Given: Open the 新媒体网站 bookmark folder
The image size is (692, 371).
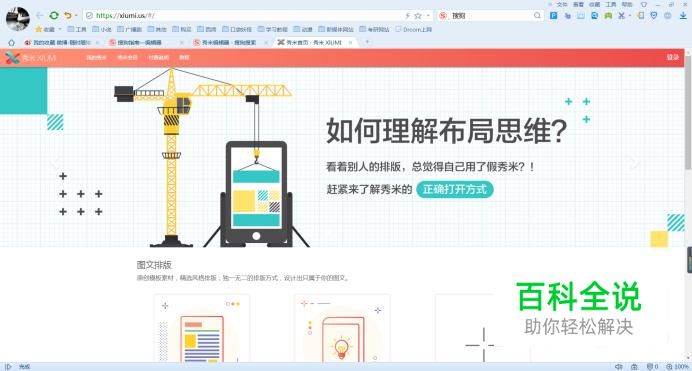Looking at the screenshot, I should pos(336,30).
